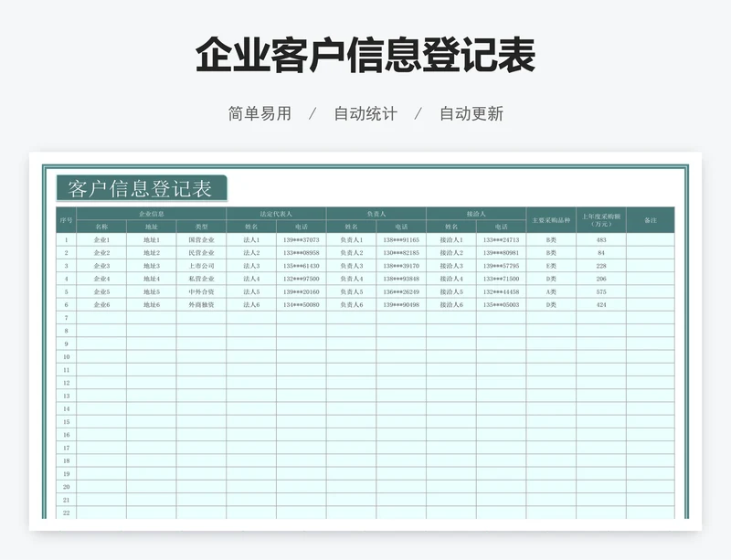
Task: Click the cell 接洽人1
Action: pyautogui.click(x=451, y=239)
